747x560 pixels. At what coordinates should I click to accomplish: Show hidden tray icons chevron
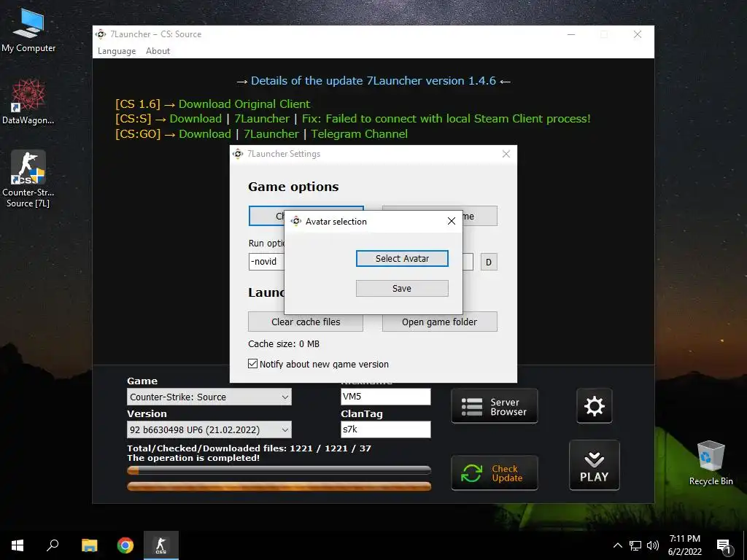pos(617,545)
